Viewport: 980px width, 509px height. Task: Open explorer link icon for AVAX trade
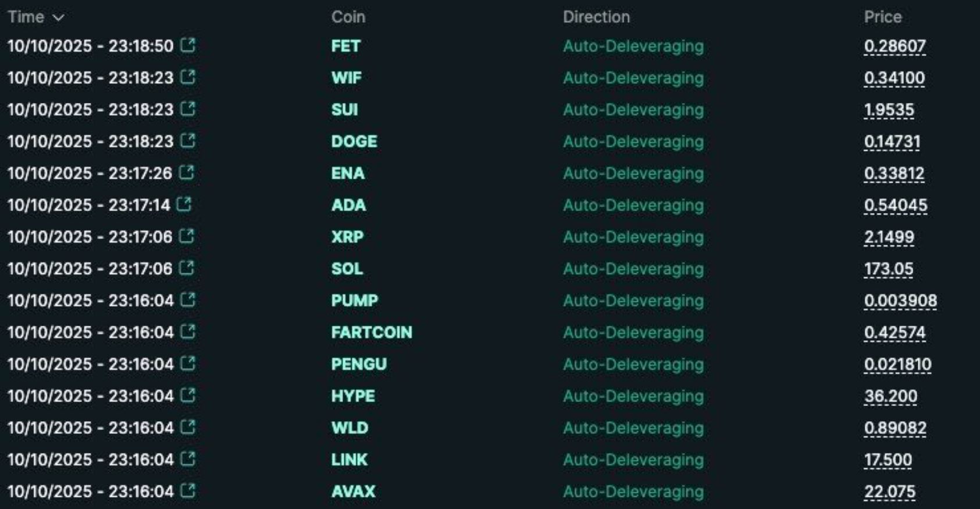[188, 491]
